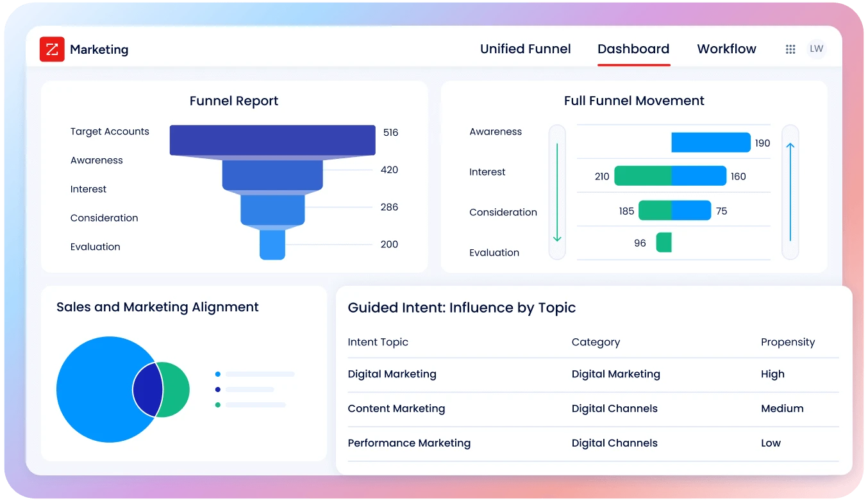868x501 pixels.
Task: Click the green Venn circle
Action: [x=176, y=390]
